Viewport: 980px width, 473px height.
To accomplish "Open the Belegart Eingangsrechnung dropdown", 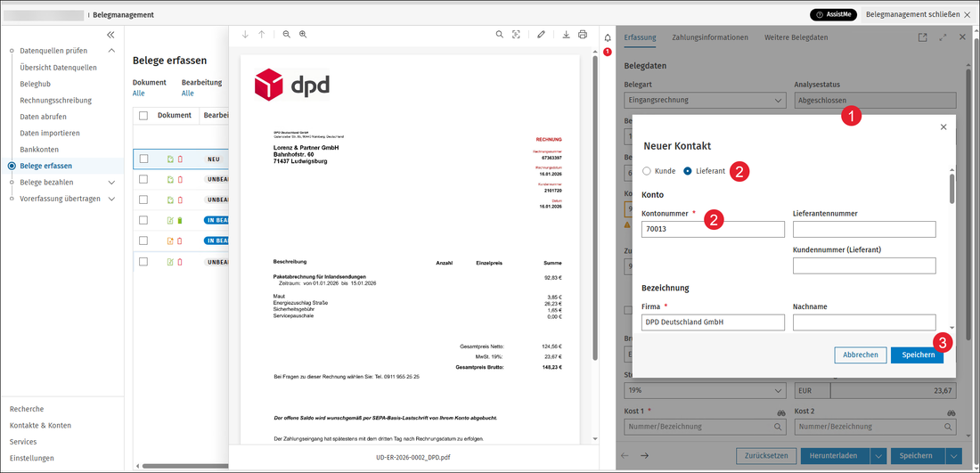I will point(705,100).
